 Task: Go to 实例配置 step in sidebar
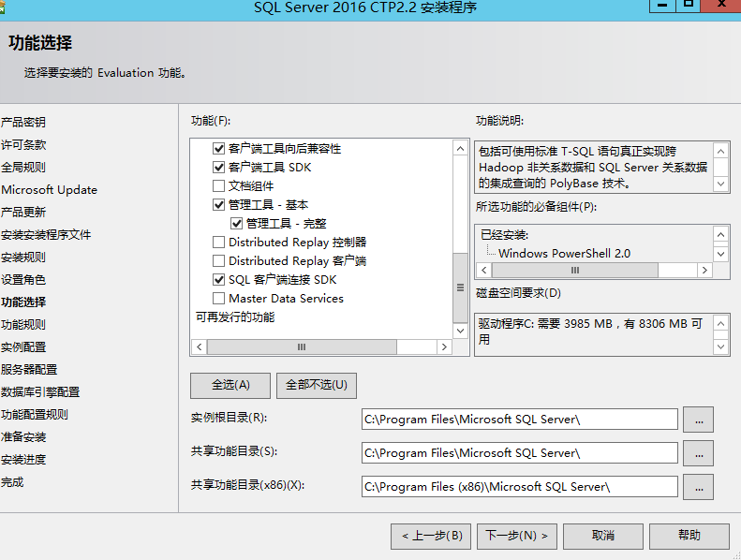[23, 347]
